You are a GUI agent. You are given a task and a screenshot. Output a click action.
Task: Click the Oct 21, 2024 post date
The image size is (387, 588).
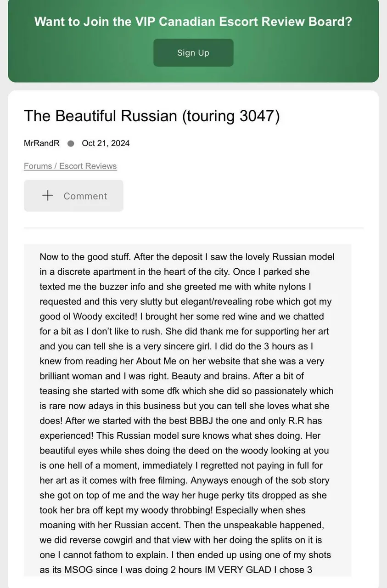[x=106, y=143]
